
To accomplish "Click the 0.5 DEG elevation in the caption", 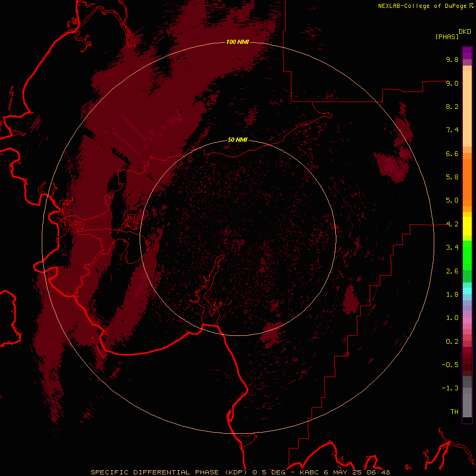I will pyautogui.click(x=269, y=472).
